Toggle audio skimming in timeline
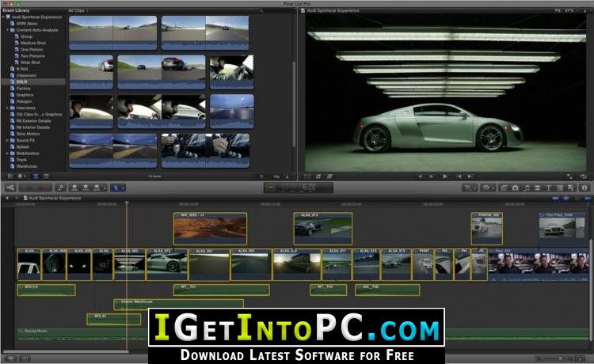Screen dimensions: 594x364 coord(566,198)
